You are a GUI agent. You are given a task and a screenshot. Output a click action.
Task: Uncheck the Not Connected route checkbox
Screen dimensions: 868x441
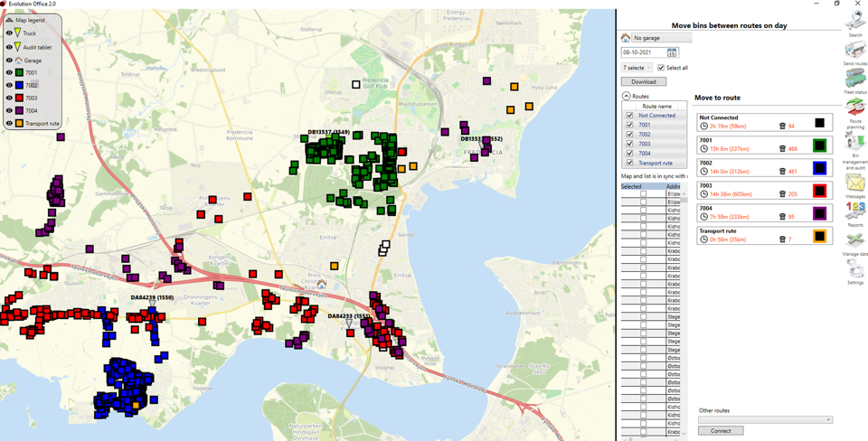629,116
